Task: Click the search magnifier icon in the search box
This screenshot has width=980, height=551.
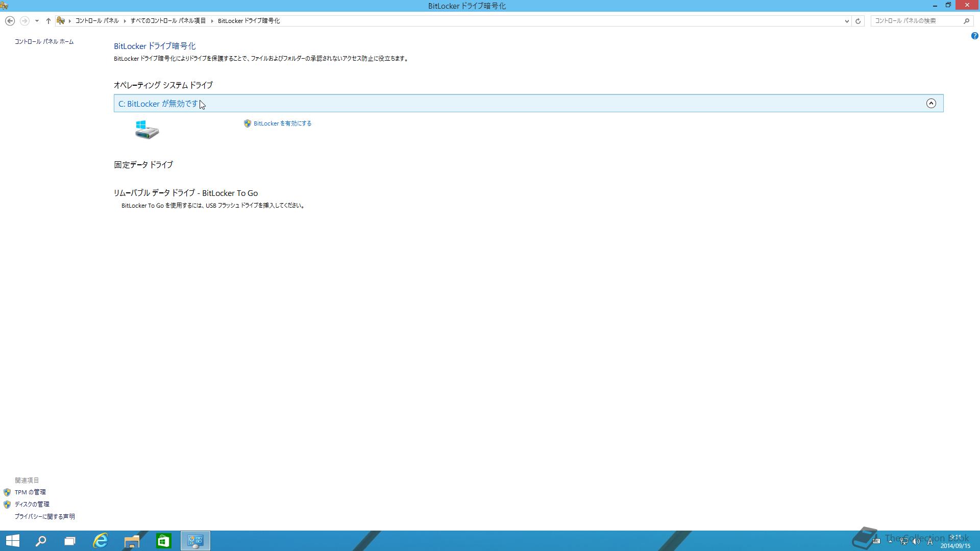Action: [966, 21]
